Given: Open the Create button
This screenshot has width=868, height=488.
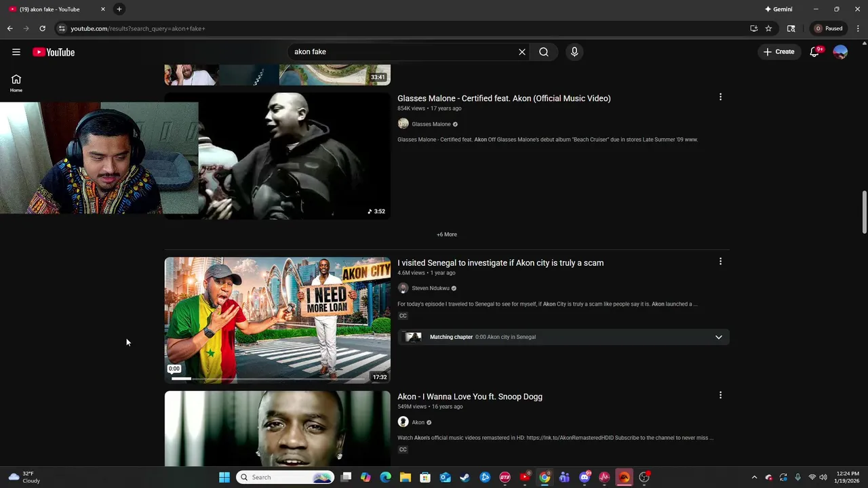Looking at the screenshot, I should click(x=778, y=52).
